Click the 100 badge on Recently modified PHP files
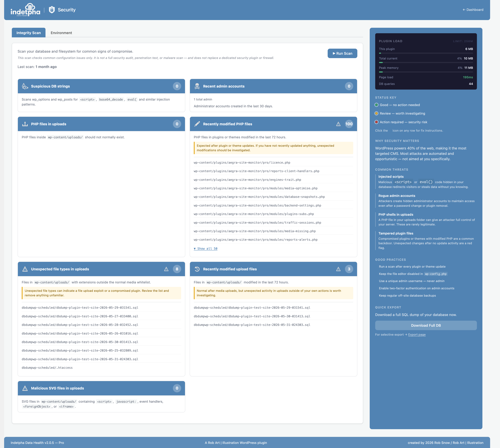 [349, 124]
